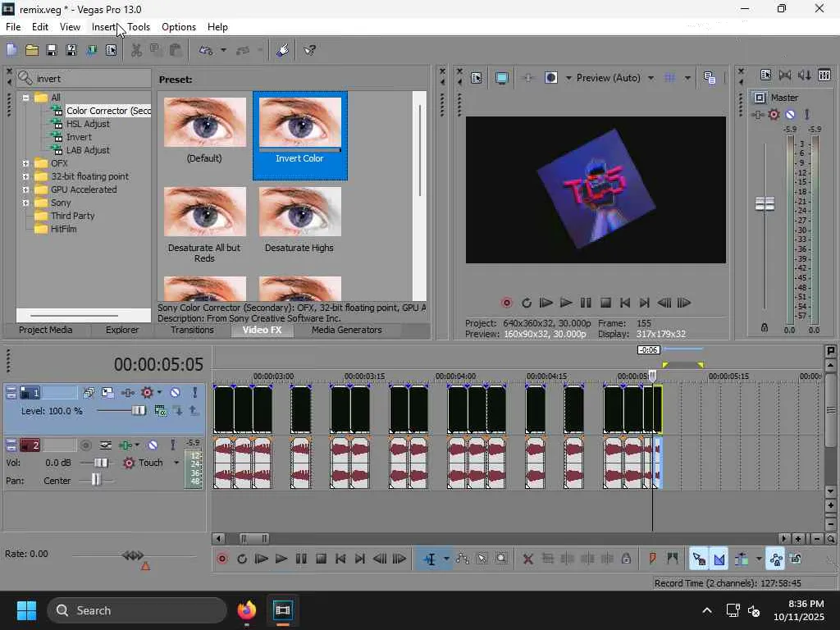
Task: Solo audio track 2
Action: [172, 445]
